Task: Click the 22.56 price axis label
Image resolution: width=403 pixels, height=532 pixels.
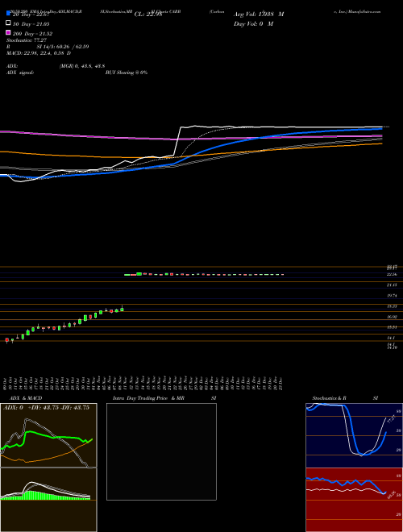Action: (x=392, y=274)
